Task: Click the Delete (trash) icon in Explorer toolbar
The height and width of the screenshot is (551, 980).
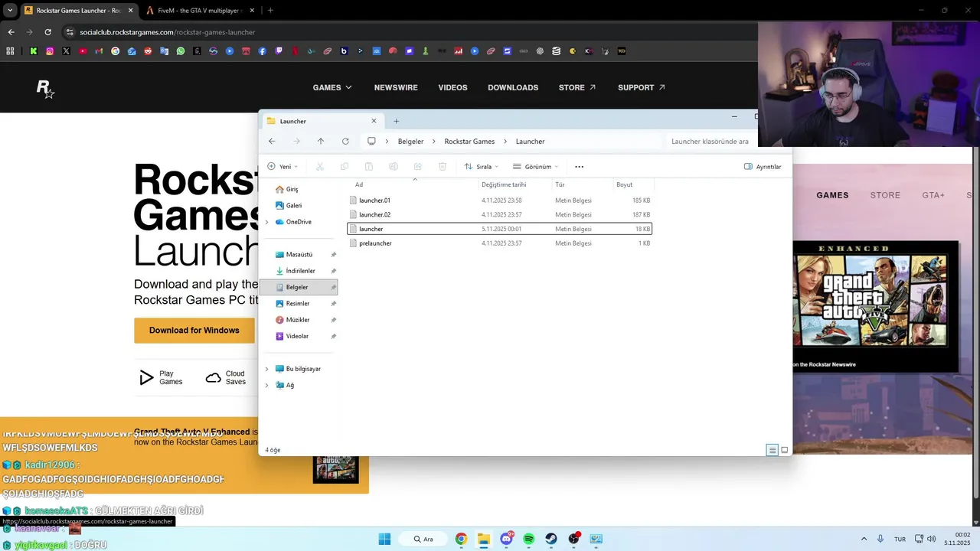Action: 443,167
